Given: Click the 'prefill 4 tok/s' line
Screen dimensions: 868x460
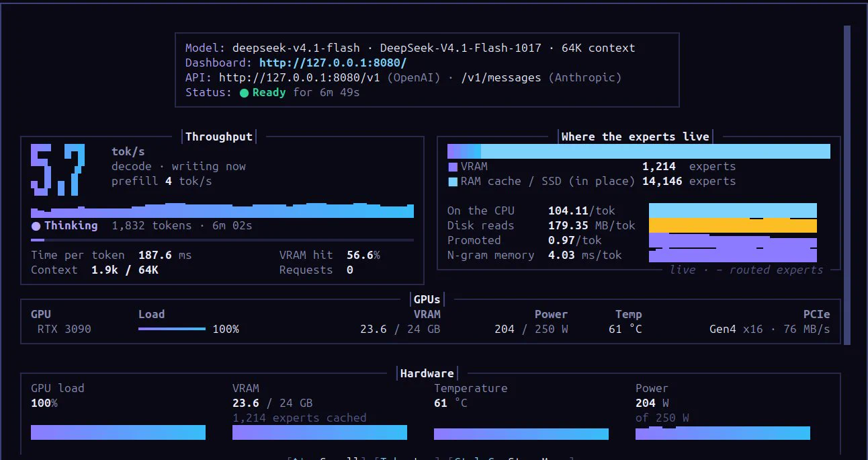Looking at the screenshot, I should click(162, 181).
